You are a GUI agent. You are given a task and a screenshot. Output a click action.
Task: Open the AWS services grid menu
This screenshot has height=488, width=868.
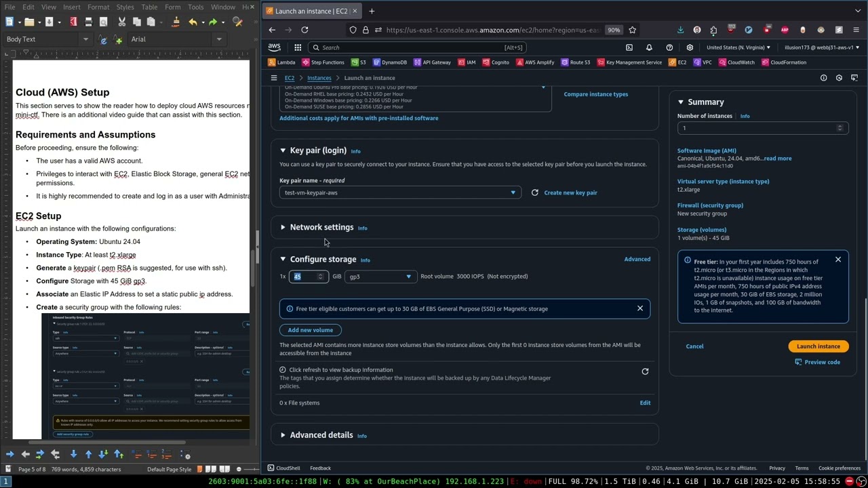click(297, 47)
